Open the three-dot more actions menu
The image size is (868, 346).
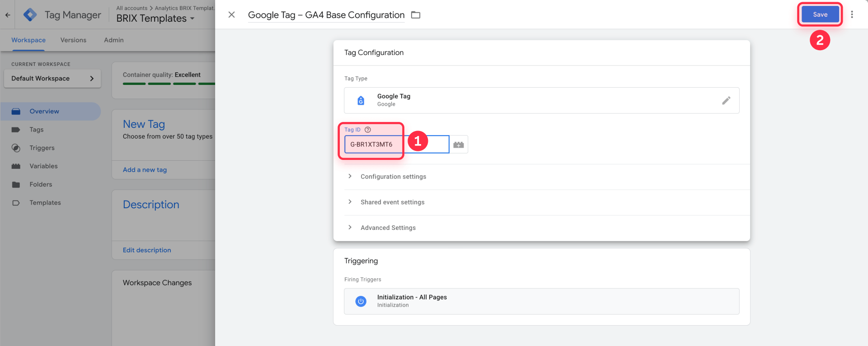coord(852,14)
